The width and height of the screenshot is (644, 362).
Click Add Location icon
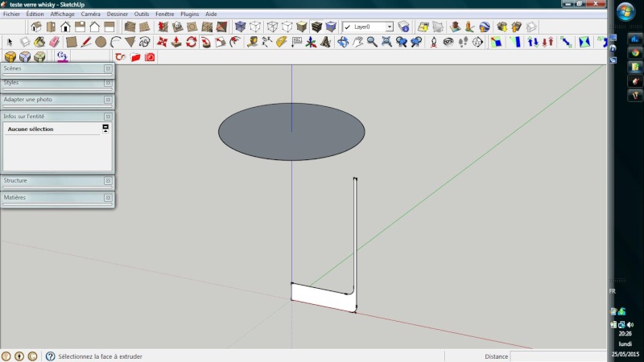click(x=423, y=27)
